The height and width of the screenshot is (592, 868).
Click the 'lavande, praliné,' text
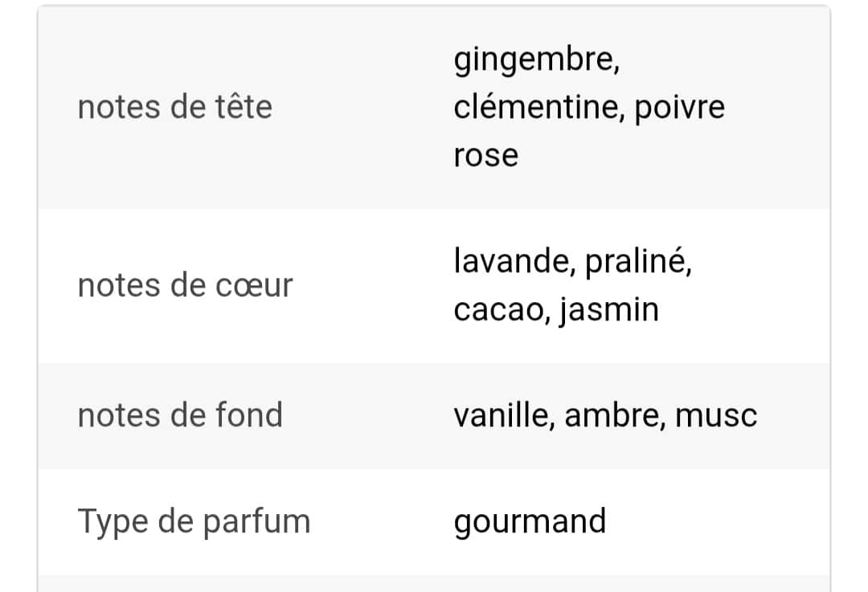pyautogui.click(x=572, y=261)
